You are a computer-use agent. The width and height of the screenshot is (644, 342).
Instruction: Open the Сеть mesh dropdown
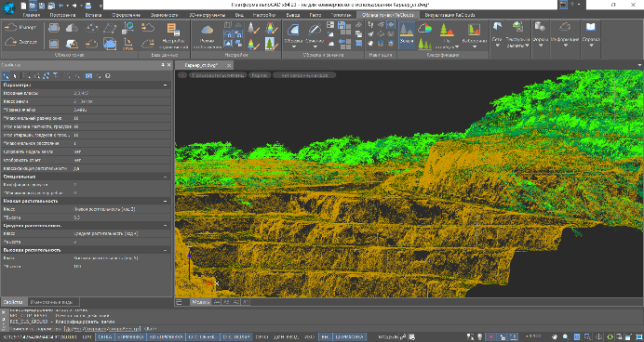[497, 35]
